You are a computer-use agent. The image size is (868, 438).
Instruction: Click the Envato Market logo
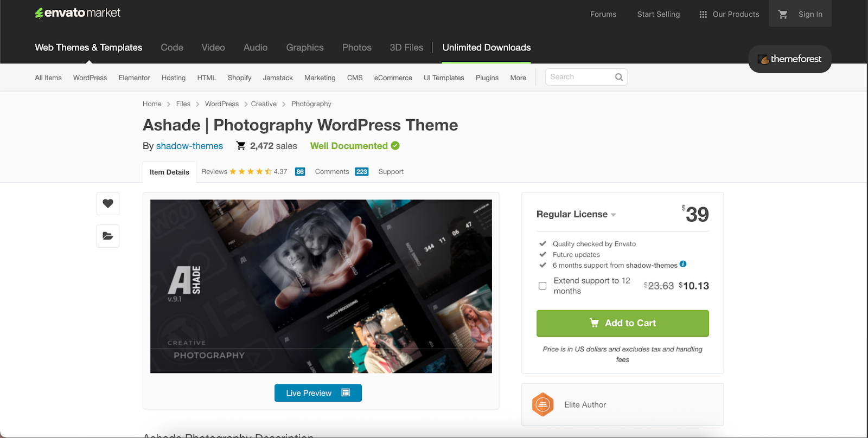[x=78, y=13]
